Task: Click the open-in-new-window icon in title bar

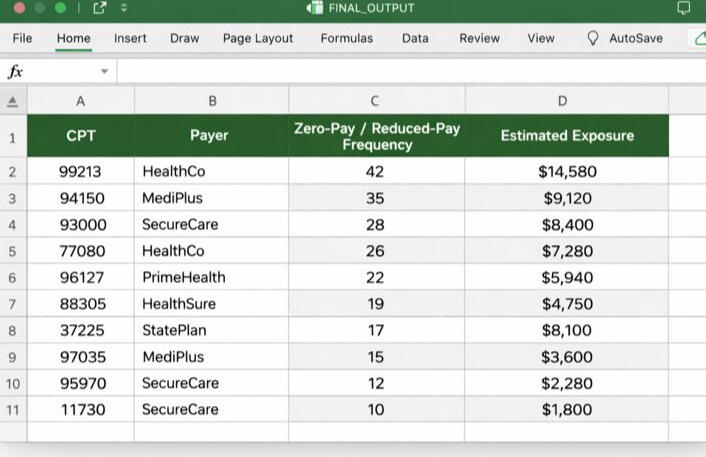Action: pos(100,9)
